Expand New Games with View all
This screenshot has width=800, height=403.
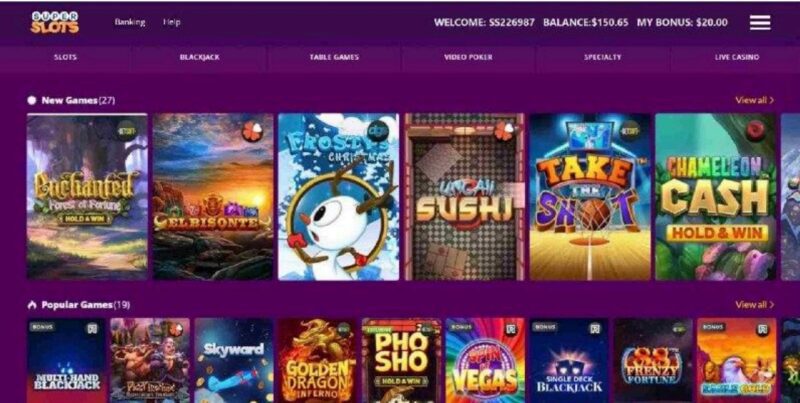pyautogui.click(x=754, y=100)
